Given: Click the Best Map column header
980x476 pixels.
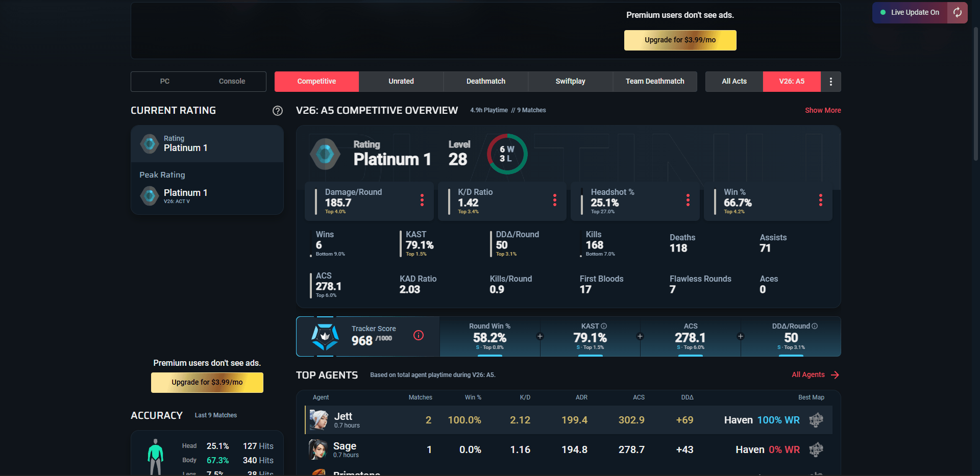Looking at the screenshot, I should click(811, 397).
